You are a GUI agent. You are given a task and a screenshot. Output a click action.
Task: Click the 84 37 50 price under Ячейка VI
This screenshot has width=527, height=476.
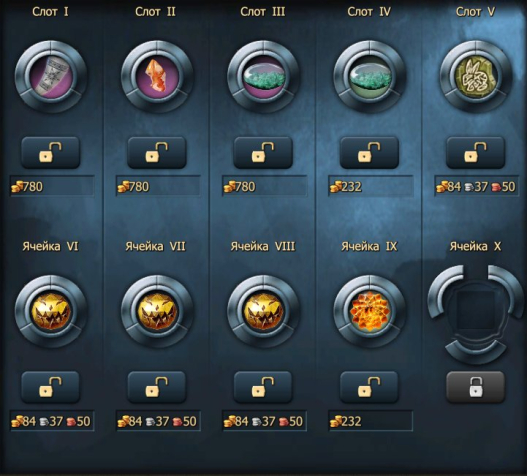[x=52, y=421]
